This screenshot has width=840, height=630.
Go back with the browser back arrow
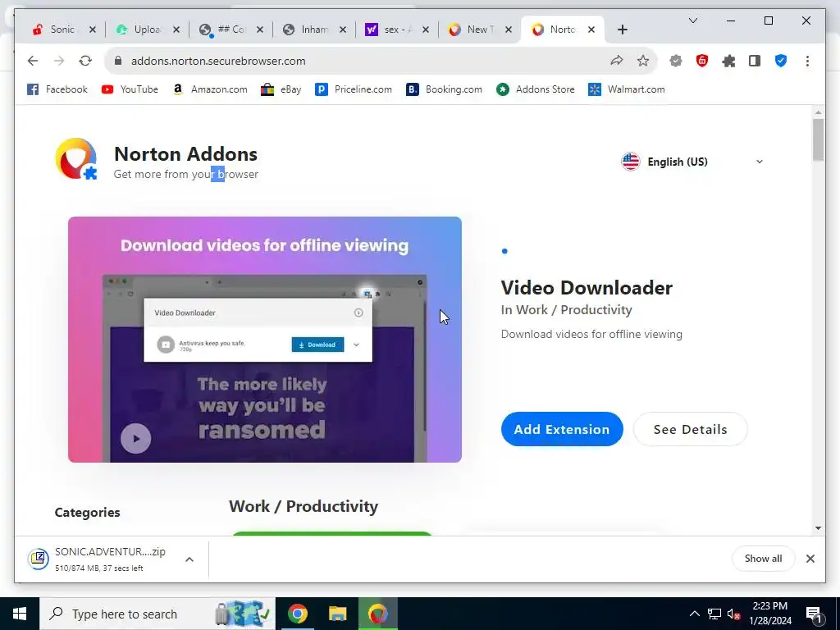click(33, 61)
